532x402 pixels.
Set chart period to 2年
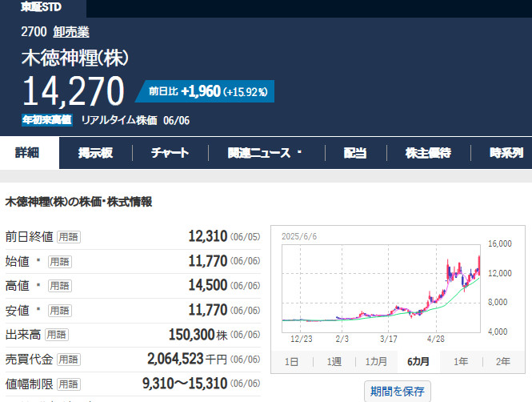(x=503, y=362)
